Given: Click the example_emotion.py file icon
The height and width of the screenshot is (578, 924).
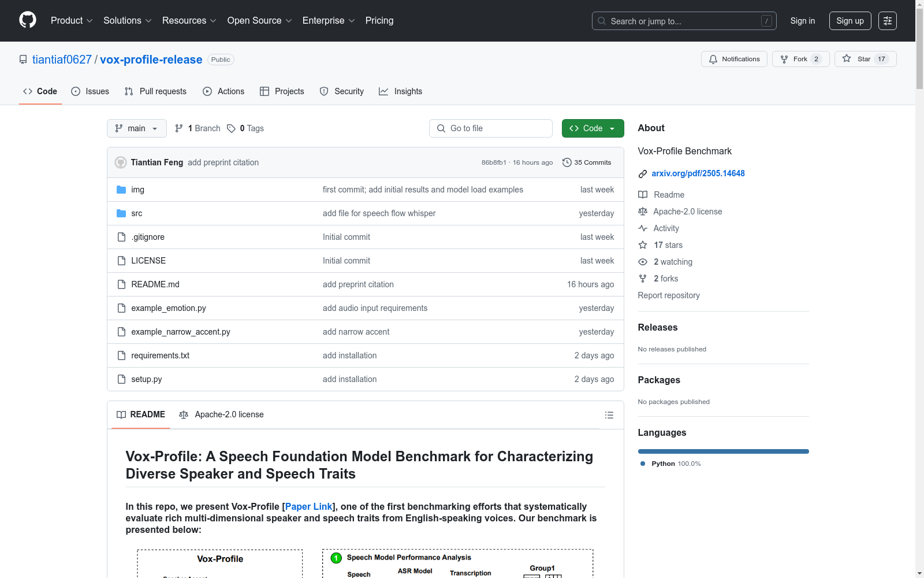Looking at the screenshot, I should click(121, 308).
